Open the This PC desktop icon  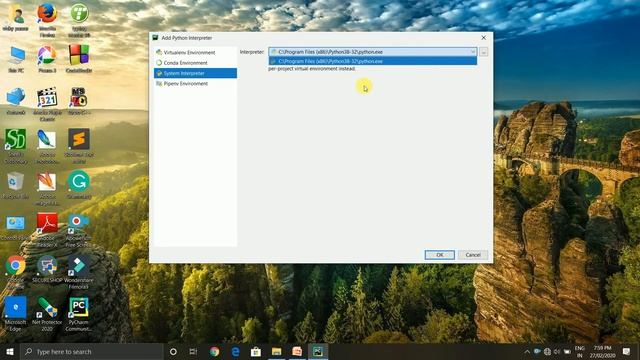(x=16, y=60)
